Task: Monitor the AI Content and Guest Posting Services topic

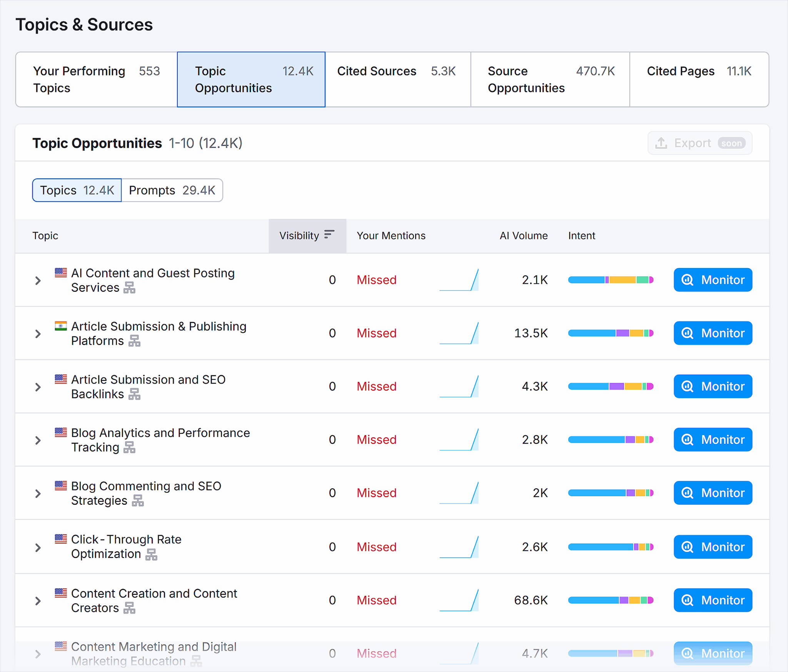Action: pos(713,280)
